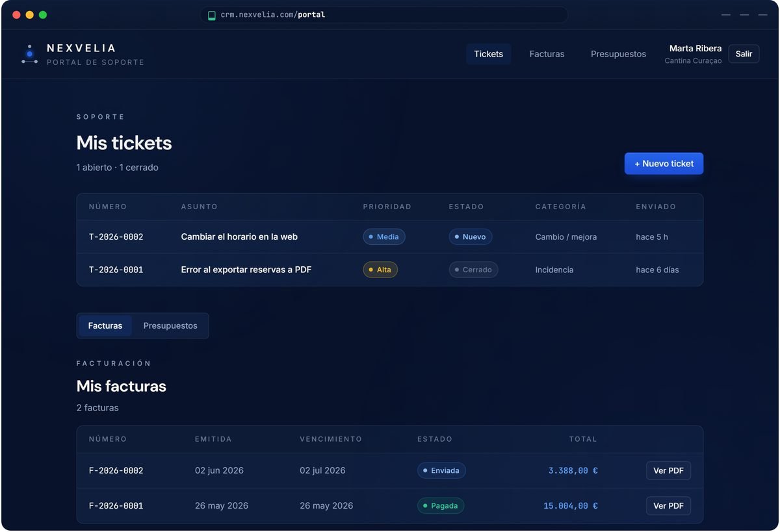
Task: Click the total 3.388,00 €
Action: point(573,470)
